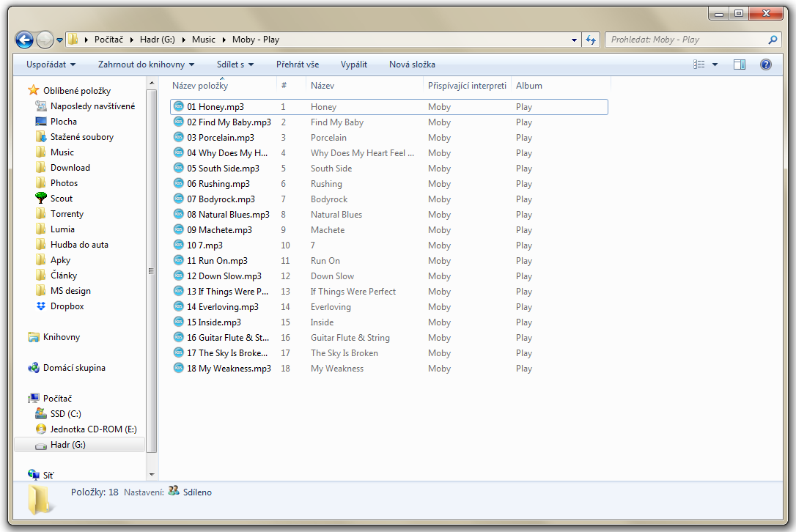Viewport: 796px width, 532px height.
Task: Open Stažené soubory folder in sidebar
Action: tap(82, 137)
